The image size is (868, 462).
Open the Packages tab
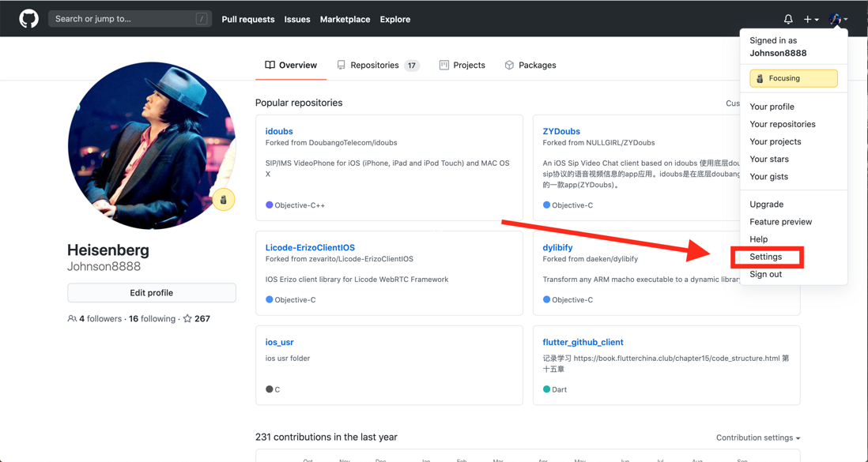click(x=530, y=66)
